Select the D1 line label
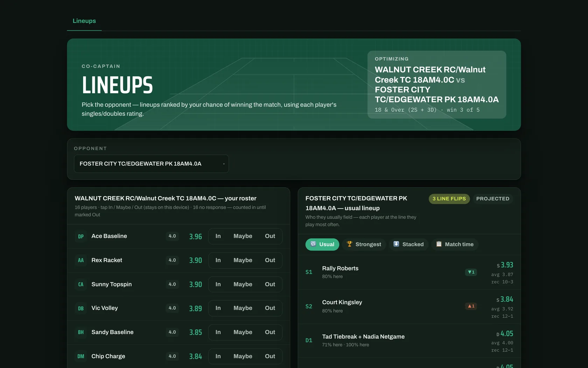588x368 pixels. (x=309, y=341)
